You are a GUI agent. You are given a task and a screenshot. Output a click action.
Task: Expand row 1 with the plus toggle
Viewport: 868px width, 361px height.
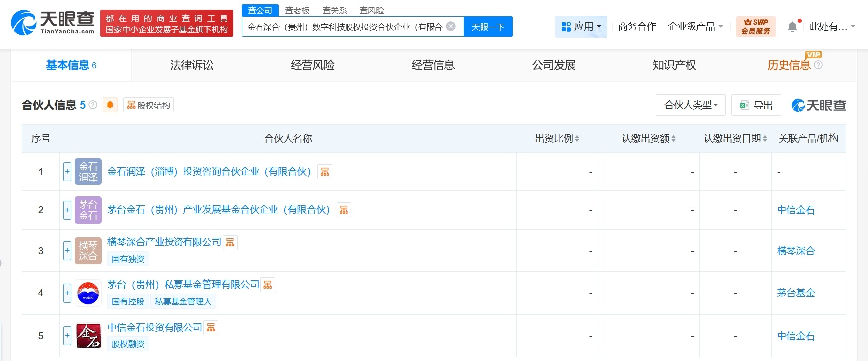click(67, 172)
